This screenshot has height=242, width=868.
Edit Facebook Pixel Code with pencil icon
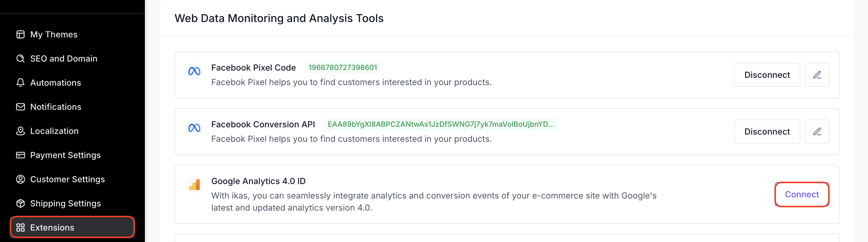click(x=817, y=75)
